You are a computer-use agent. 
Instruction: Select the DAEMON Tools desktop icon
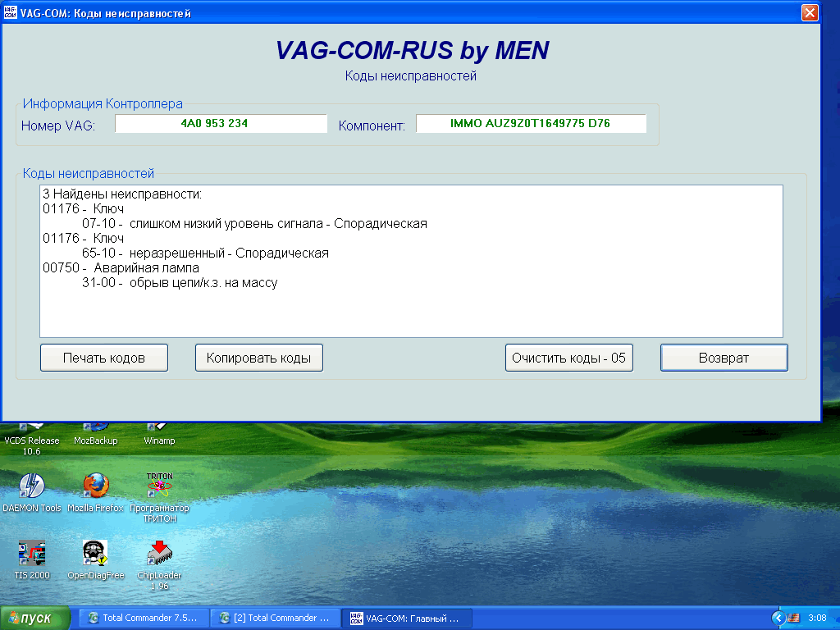[32, 493]
